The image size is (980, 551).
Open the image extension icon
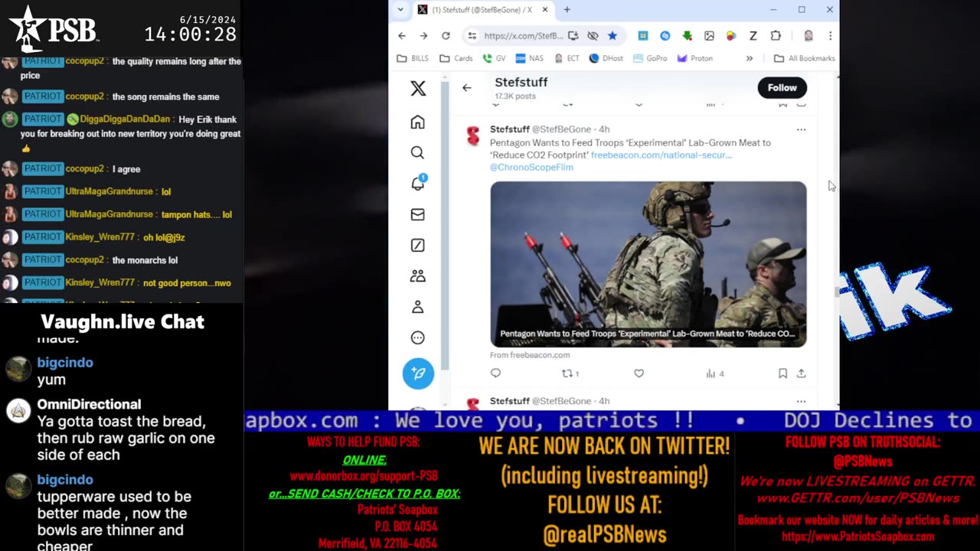click(710, 36)
